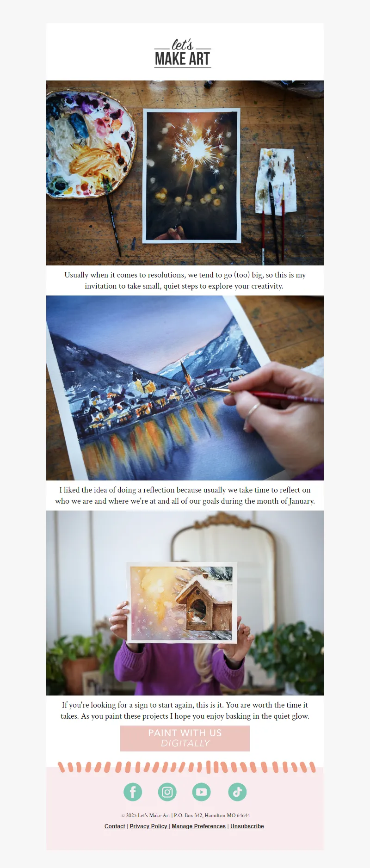Visit the Instagram icon link

click(x=167, y=792)
